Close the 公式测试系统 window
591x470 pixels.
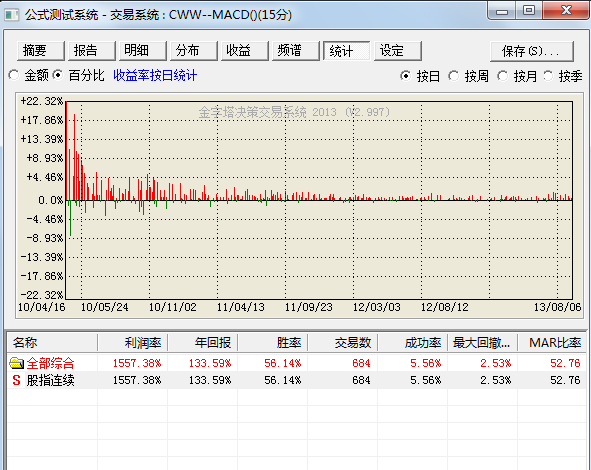(x=566, y=11)
